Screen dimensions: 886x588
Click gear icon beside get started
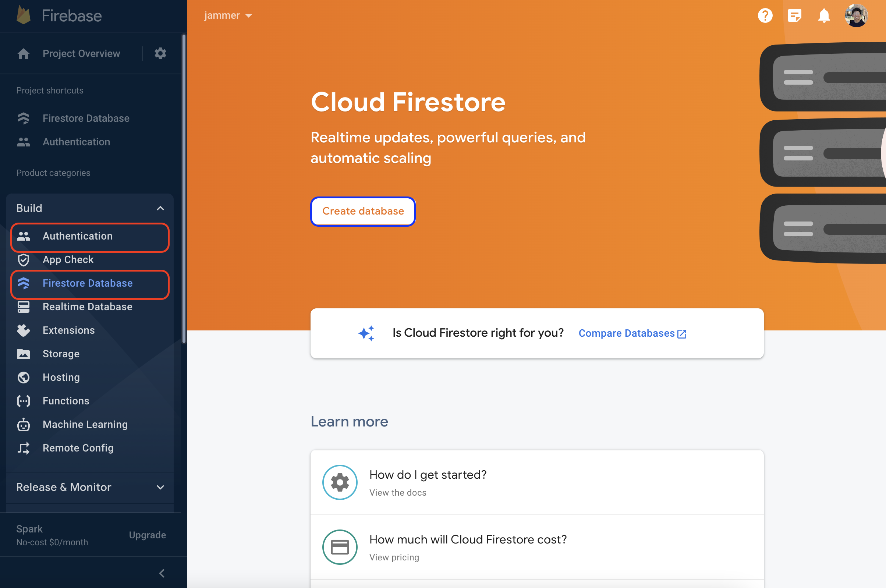tap(340, 482)
